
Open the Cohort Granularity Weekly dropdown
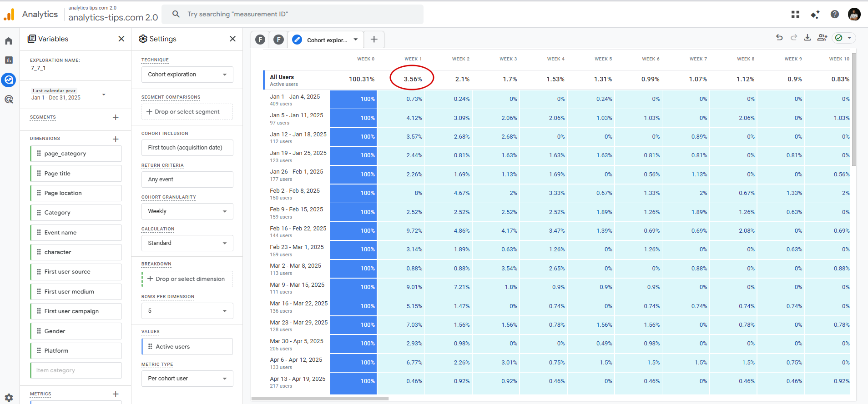click(x=187, y=211)
